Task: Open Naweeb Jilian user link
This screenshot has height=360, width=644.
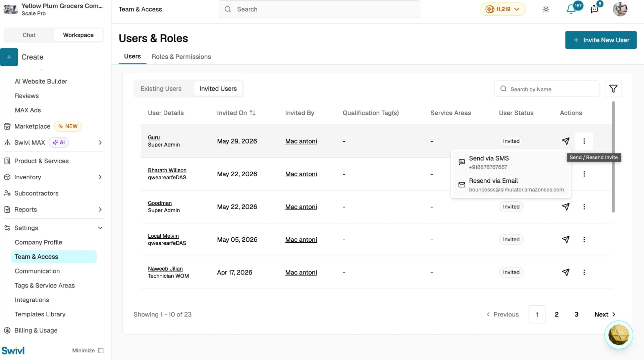Action: [x=165, y=269]
